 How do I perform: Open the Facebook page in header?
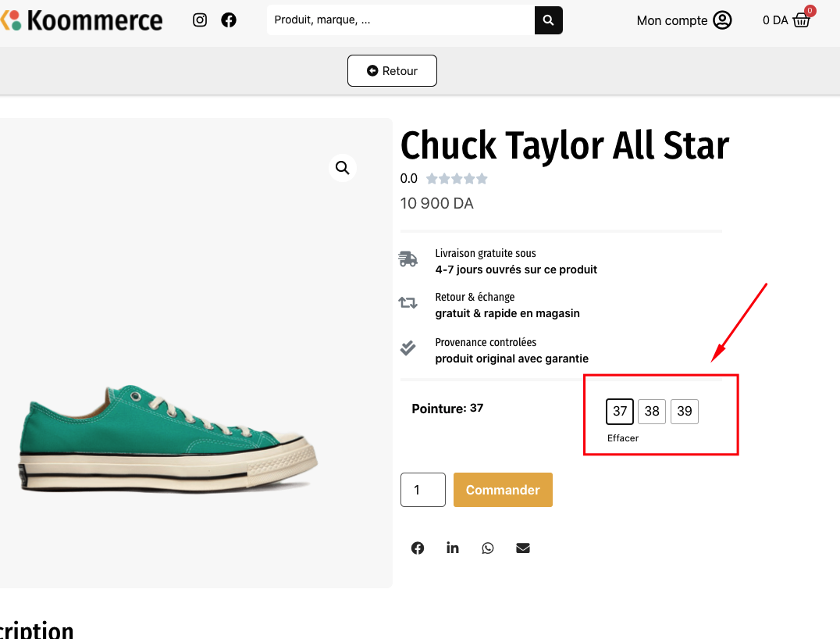click(229, 20)
